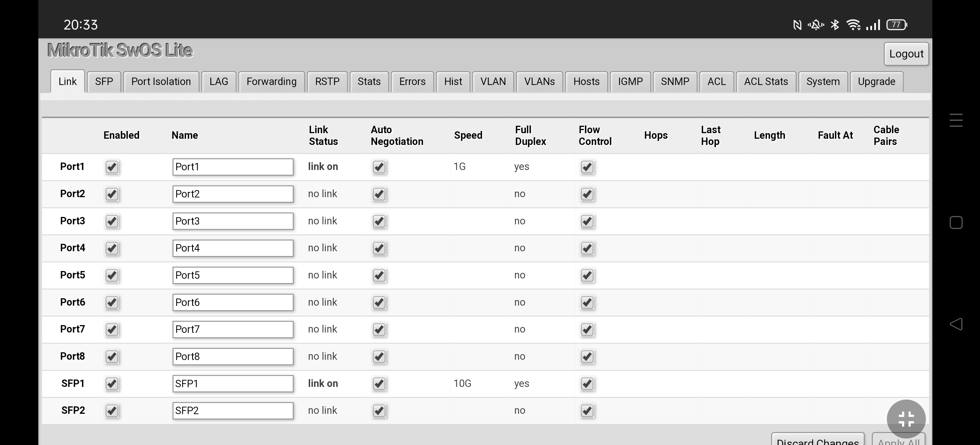Viewport: 980px width, 445px height.
Task: Tap the muted vibrate bell icon
Action: click(x=816, y=25)
